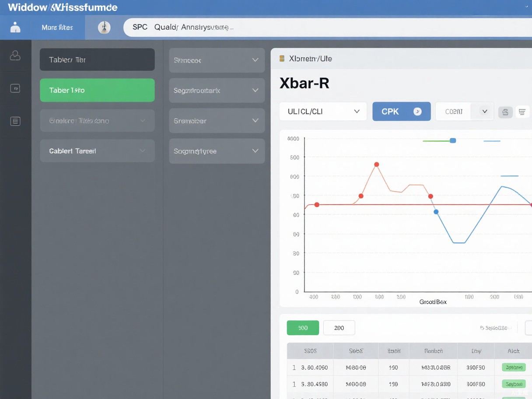Open the third dropdown in the second column

point(217,121)
